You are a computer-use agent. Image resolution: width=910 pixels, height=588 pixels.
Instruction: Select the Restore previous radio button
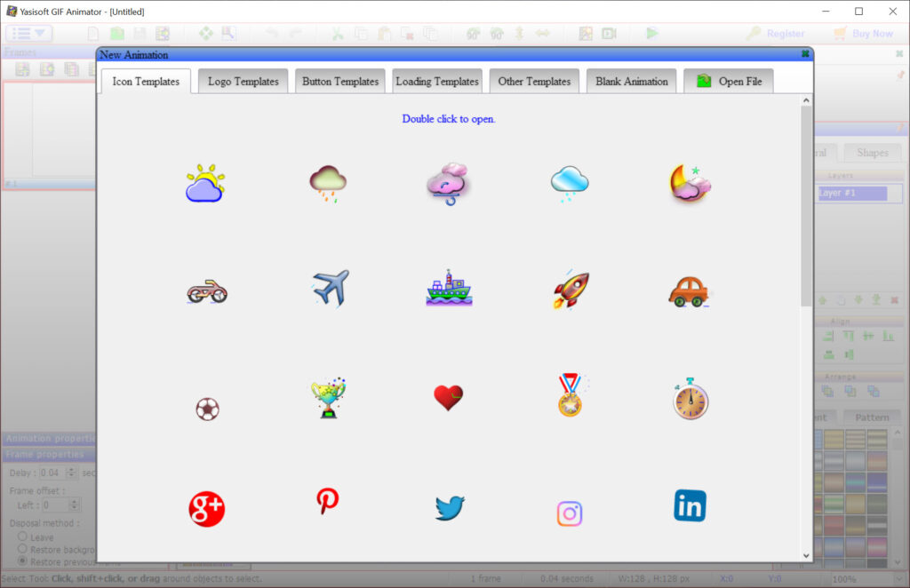[x=22, y=560]
